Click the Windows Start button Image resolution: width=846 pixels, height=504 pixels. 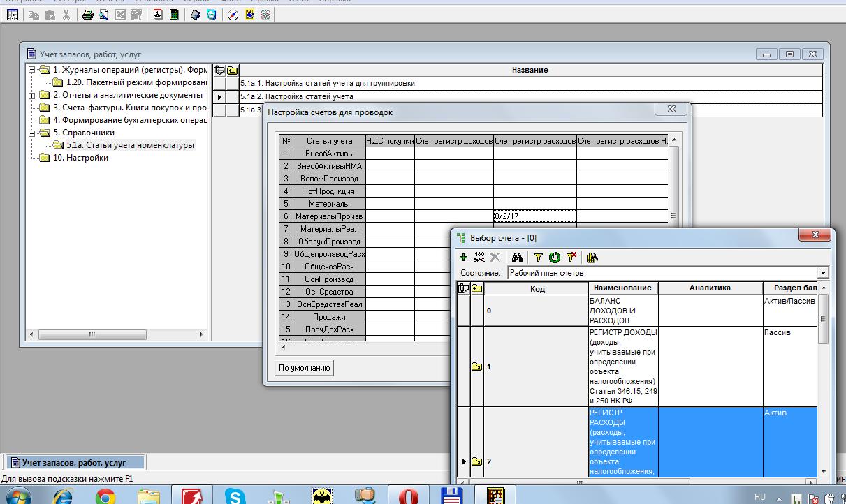(20, 495)
